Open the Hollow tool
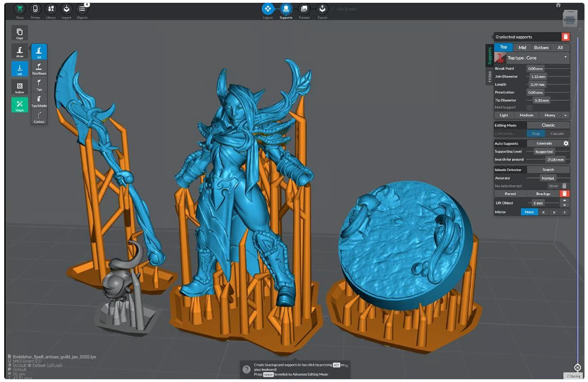 point(19,87)
